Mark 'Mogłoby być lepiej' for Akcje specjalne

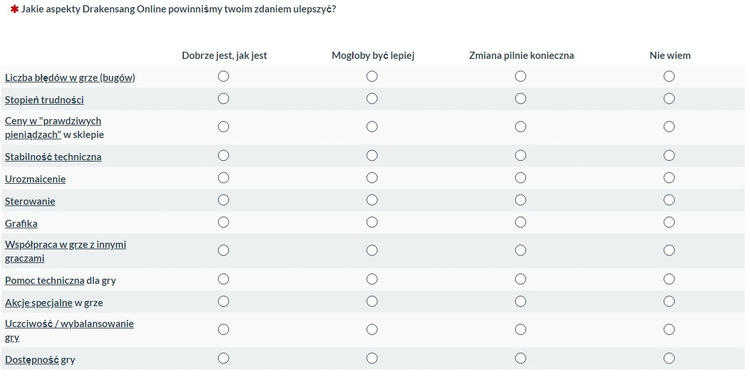coord(372,301)
